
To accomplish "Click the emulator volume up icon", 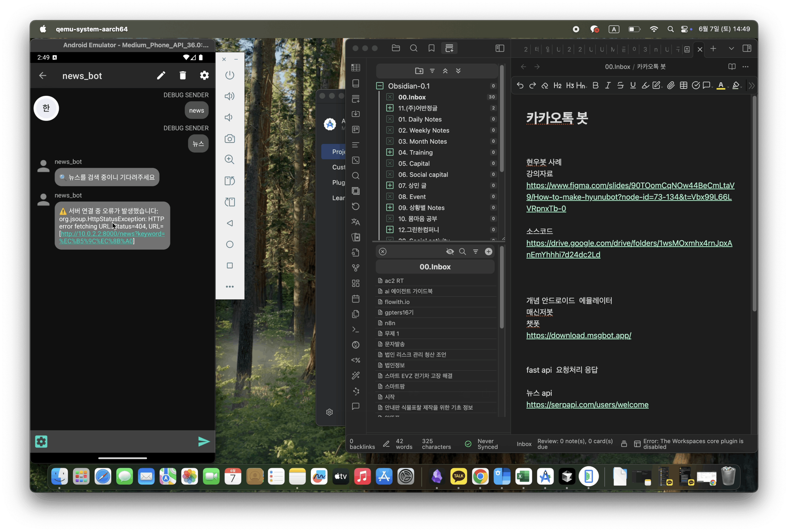I will click(230, 96).
